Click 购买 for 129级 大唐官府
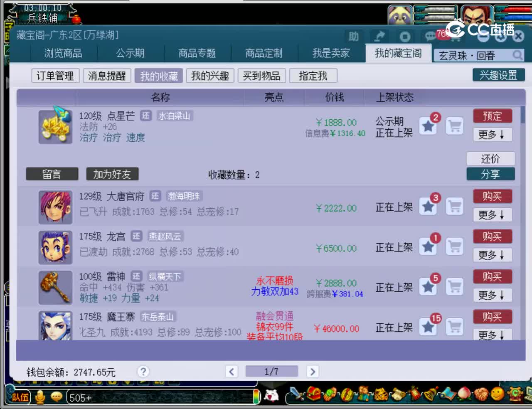This screenshot has width=532, height=409. (x=492, y=196)
